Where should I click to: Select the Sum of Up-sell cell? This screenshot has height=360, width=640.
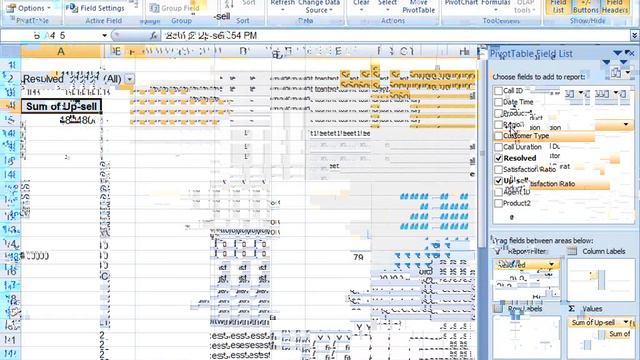coord(61,106)
